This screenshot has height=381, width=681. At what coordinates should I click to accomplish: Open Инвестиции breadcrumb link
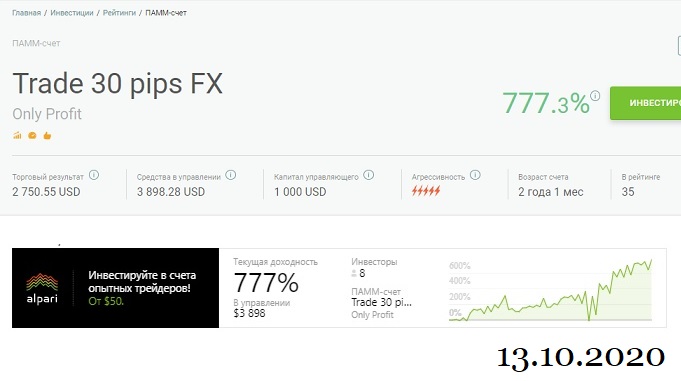point(72,13)
